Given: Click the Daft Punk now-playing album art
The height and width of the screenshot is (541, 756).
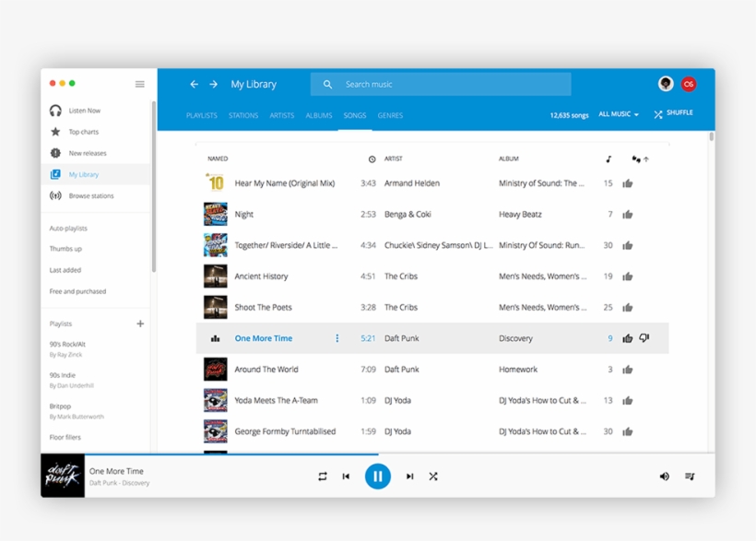Looking at the screenshot, I should click(63, 476).
